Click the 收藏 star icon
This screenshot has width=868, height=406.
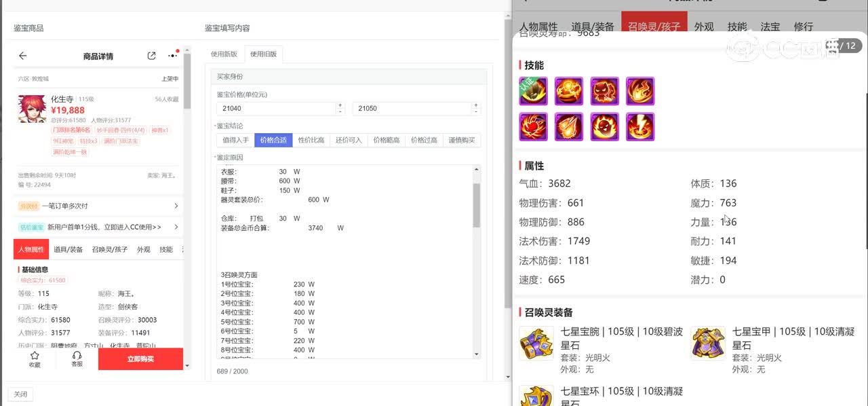click(x=35, y=356)
